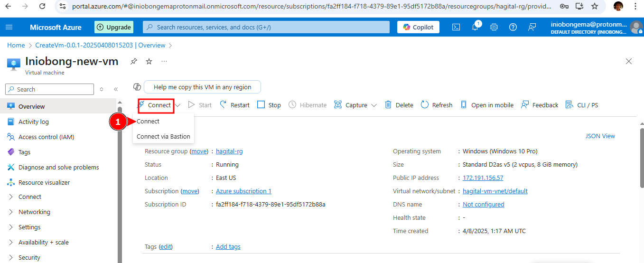This screenshot has height=263, width=644.
Task: Collapse the left sidebar menu
Action: click(116, 89)
